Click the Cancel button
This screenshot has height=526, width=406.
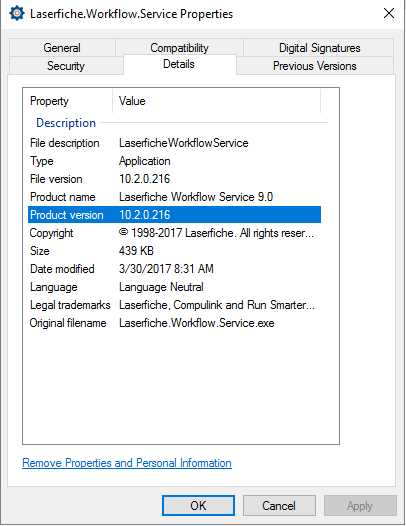[279, 506]
